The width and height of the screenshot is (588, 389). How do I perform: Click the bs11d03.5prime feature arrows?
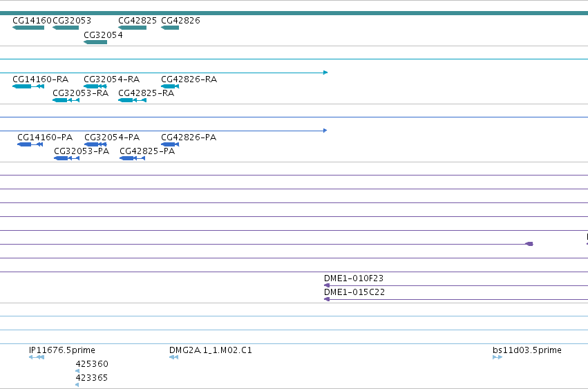(x=497, y=357)
